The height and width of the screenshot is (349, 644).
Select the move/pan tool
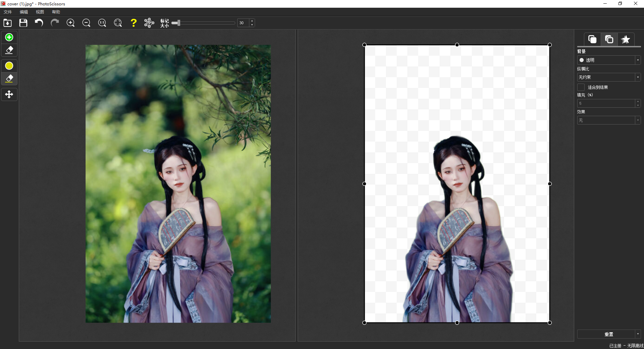coord(9,94)
